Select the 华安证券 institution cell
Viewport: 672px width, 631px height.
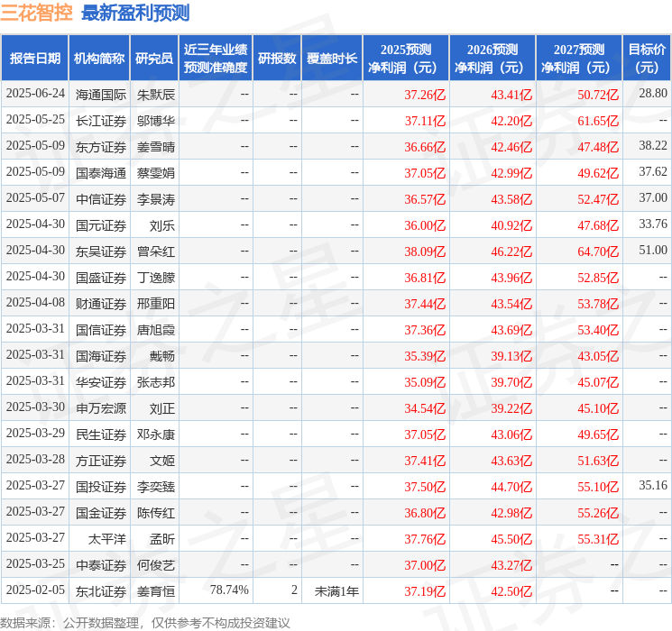pos(101,382)
